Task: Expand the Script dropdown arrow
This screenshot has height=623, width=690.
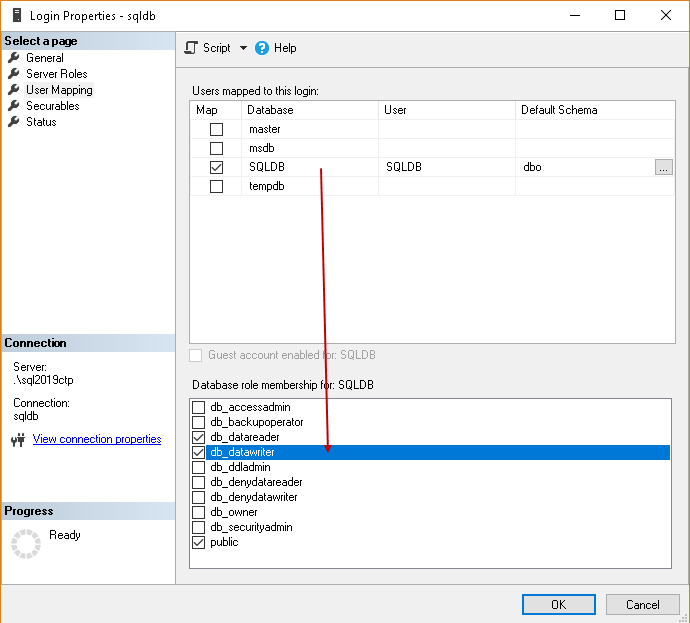Action: [243, 48]
